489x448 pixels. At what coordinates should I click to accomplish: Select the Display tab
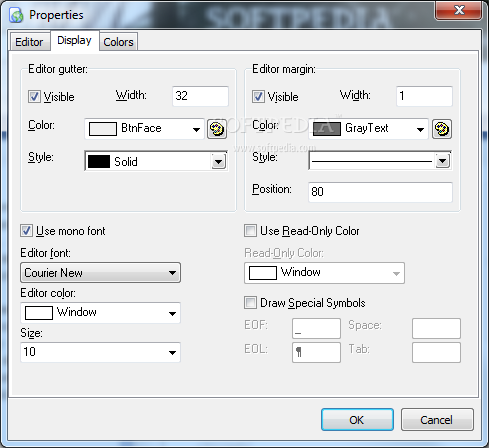(x=74, y=41)
